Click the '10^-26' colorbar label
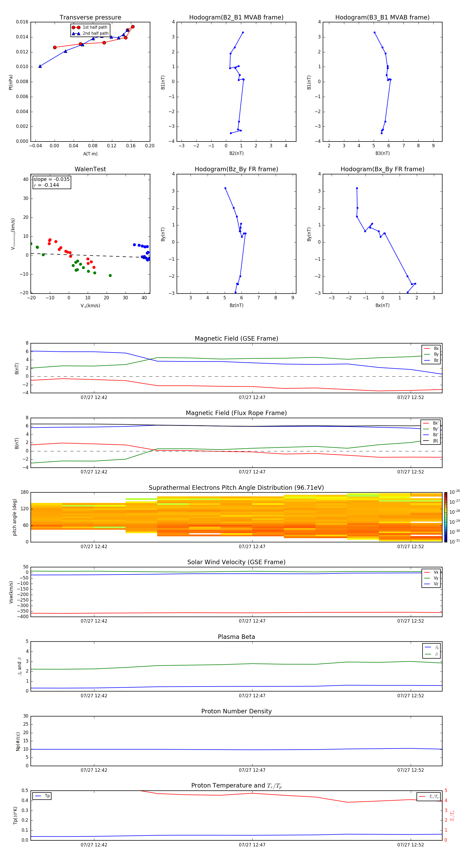 [x=455, y=492]
